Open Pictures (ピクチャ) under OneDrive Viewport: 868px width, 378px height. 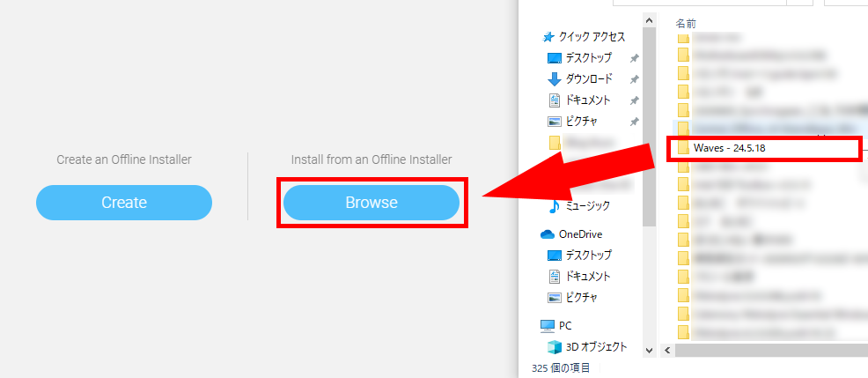(555, 298)
